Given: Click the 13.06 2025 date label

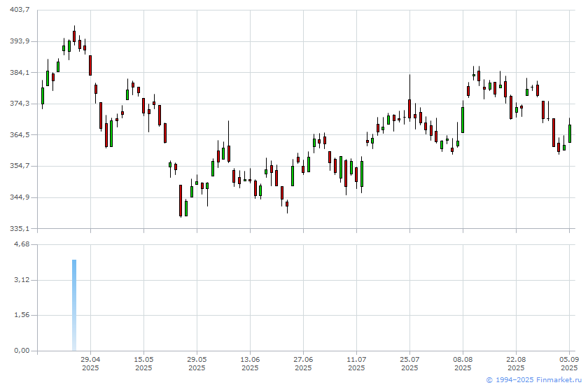Looking at the screenshot, I should click(x=250, y=363).
